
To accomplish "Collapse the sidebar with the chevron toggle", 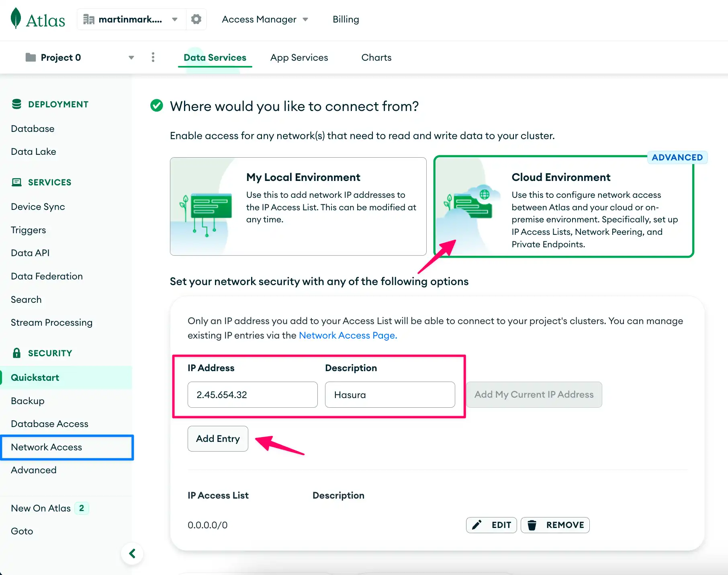I will (x=132, y=553).
